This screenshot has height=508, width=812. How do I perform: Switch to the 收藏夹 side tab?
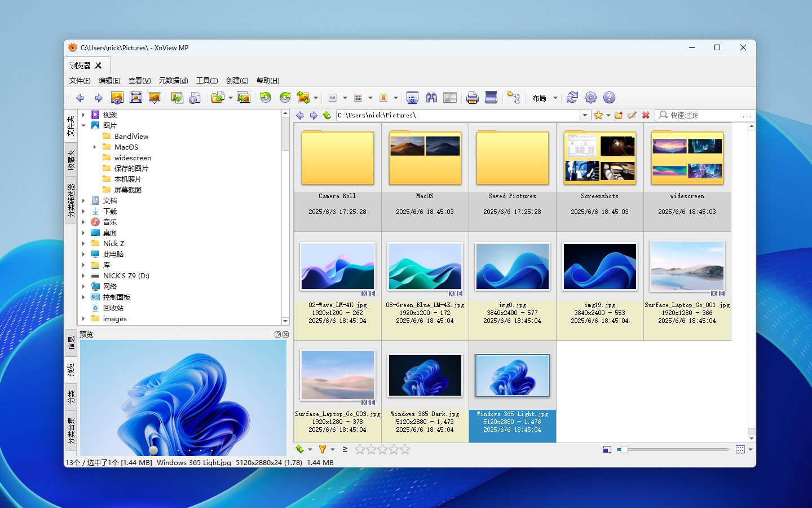71,160
